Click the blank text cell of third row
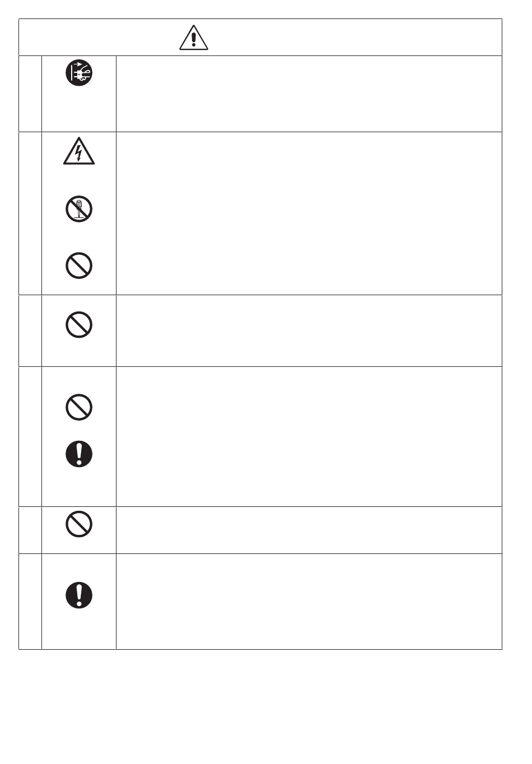This screenshot has width=532, height=764. point(309,330)
